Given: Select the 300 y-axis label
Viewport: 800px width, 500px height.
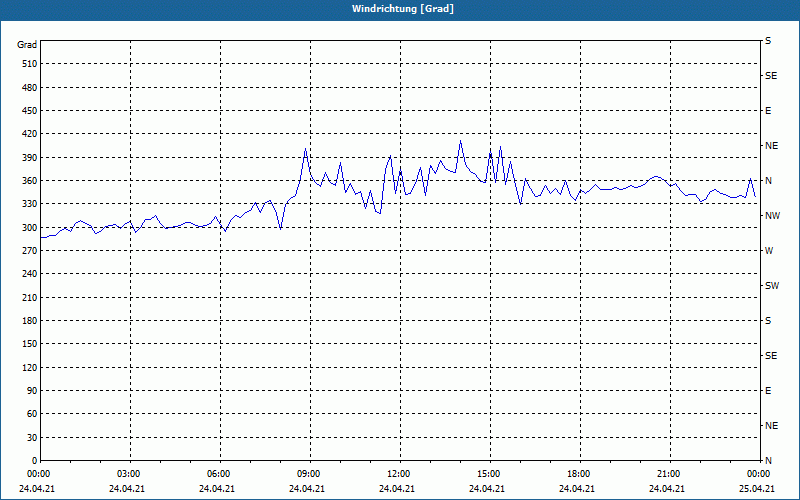Looking at the screenshot, I should pyautogui.click(x=30, y=228).
